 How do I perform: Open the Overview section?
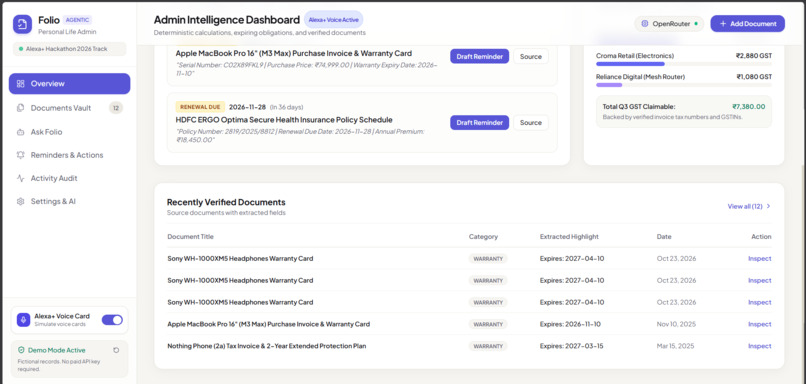69,84
